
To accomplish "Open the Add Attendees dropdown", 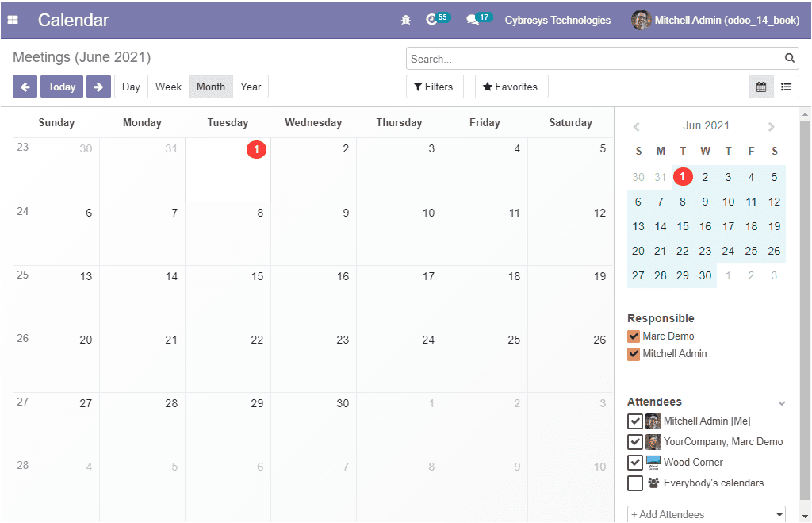I will (x=705, y=514).
